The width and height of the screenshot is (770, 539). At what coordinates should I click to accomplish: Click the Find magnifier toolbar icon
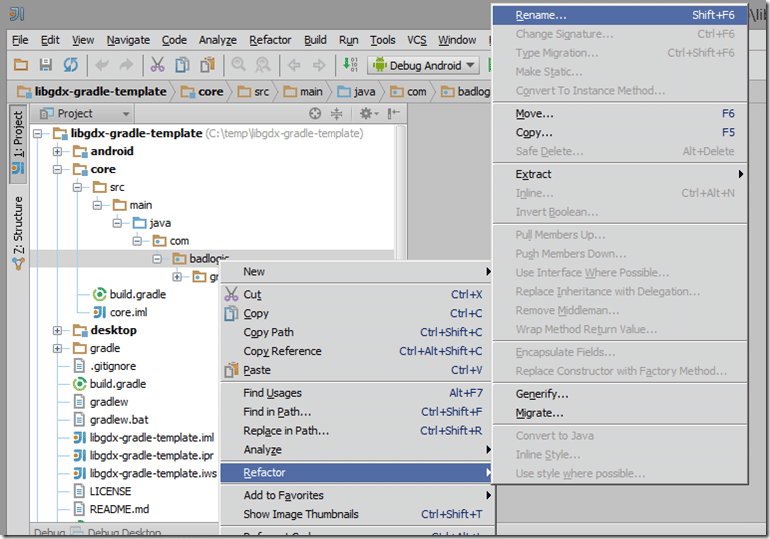pos(239,65)
